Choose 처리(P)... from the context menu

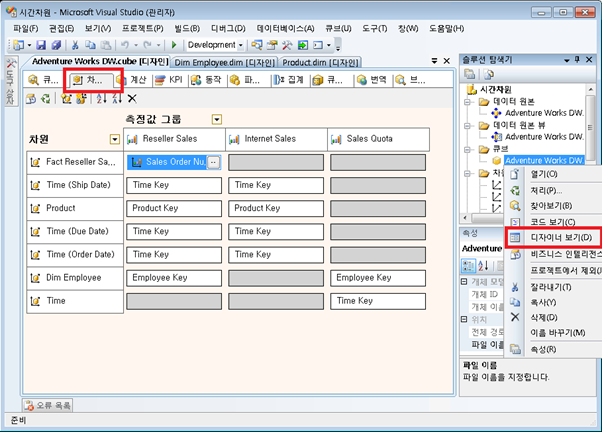[x=553, y=190]
